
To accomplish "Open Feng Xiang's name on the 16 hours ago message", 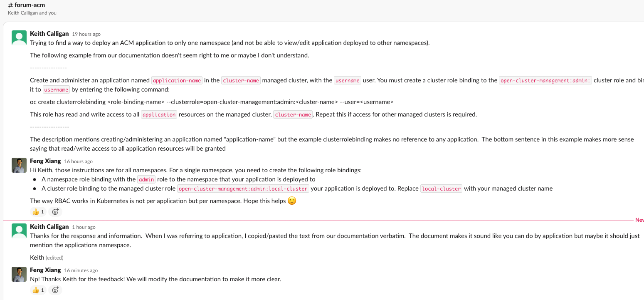I will [x=45, y=161].
